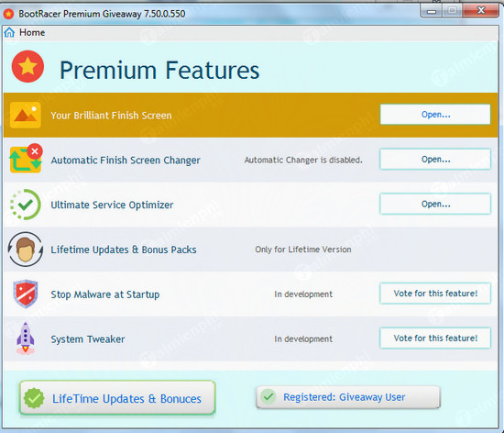Screen dimensions: 504x433
Task: Select 'Automatic Finish Screen Changer' label
Action: click(126, 161)
